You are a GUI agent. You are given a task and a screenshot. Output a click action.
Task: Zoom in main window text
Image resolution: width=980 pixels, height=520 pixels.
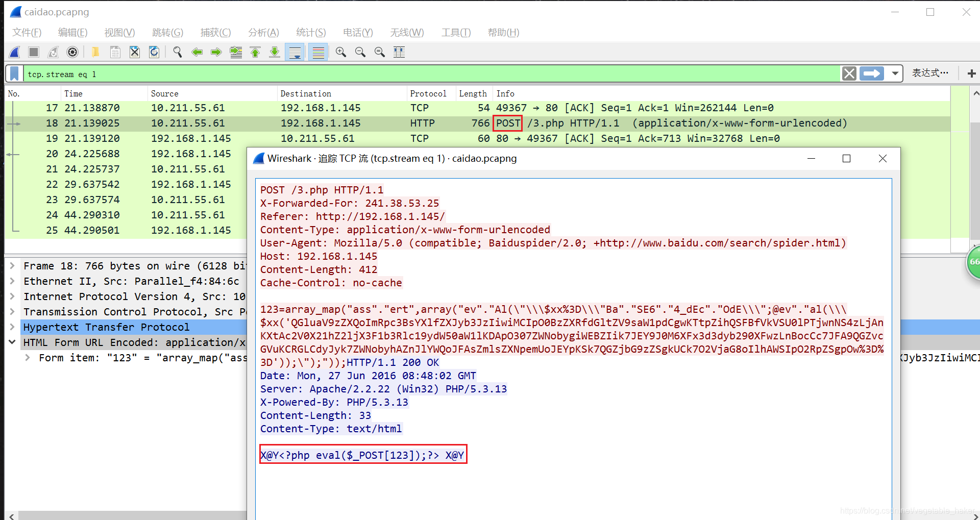341,52
